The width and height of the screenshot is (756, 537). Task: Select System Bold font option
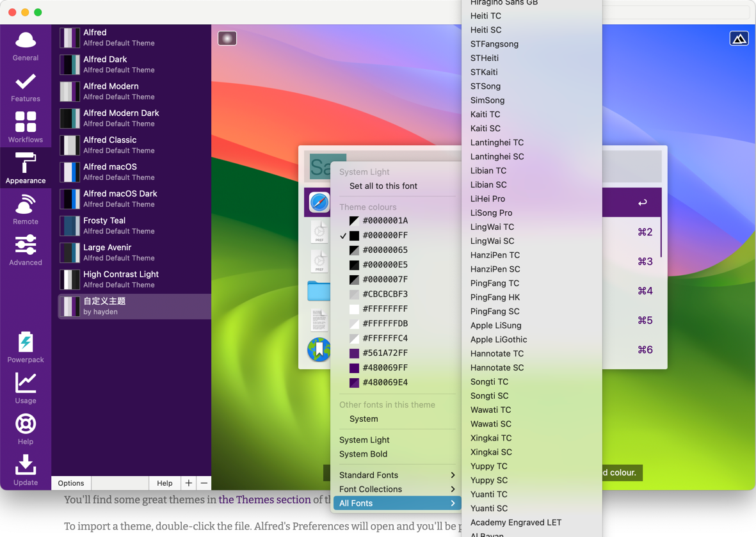[x=363, y=454]
